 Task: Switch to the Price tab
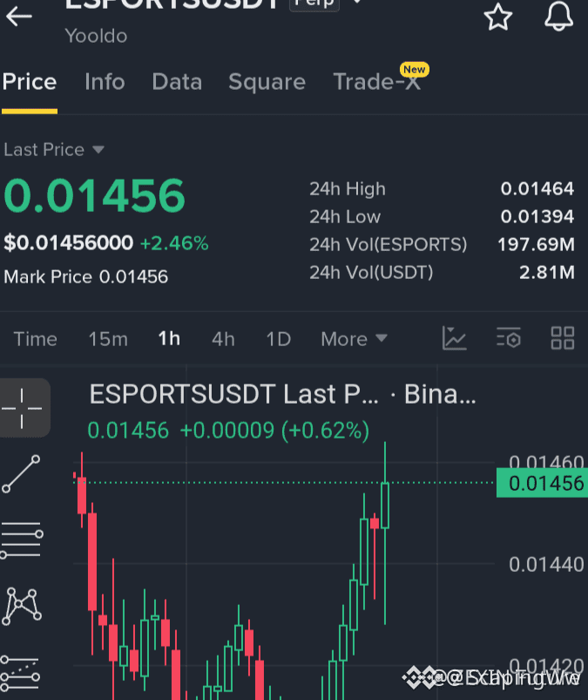(x=30, y=82)
